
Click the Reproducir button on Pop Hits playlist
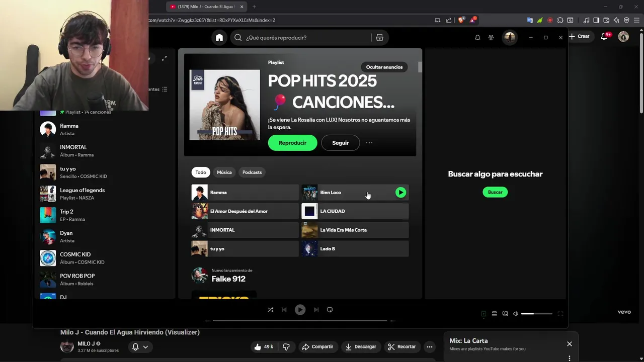click(292, 143)
